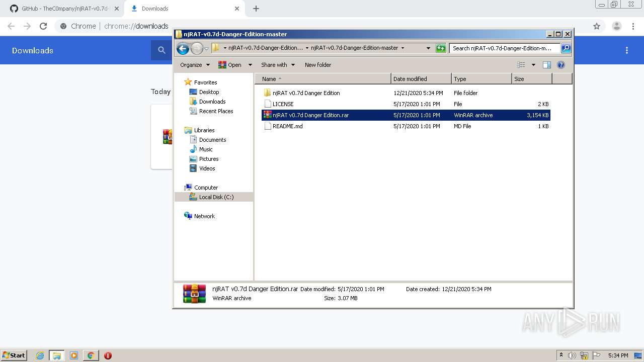Click the Downloads page search icon
Image resolution: width=644 pixels, height=362 pixels.
tap(162, 50)
